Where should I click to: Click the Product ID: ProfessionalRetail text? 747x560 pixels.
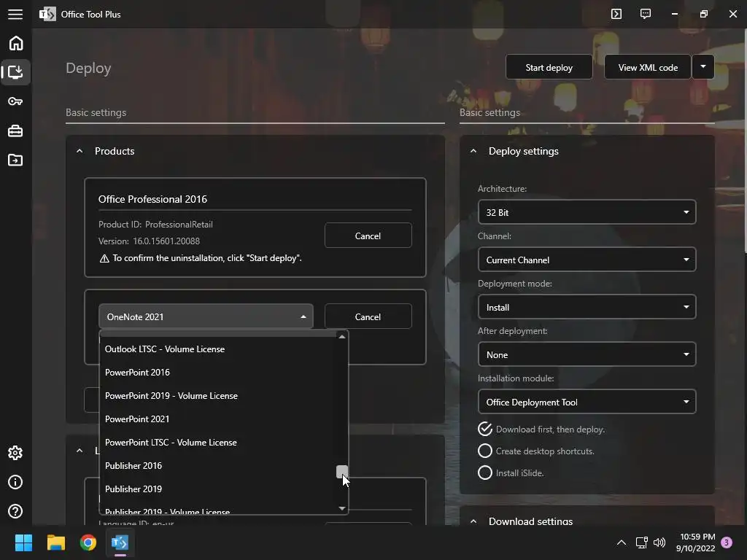(x=155, y=225)
